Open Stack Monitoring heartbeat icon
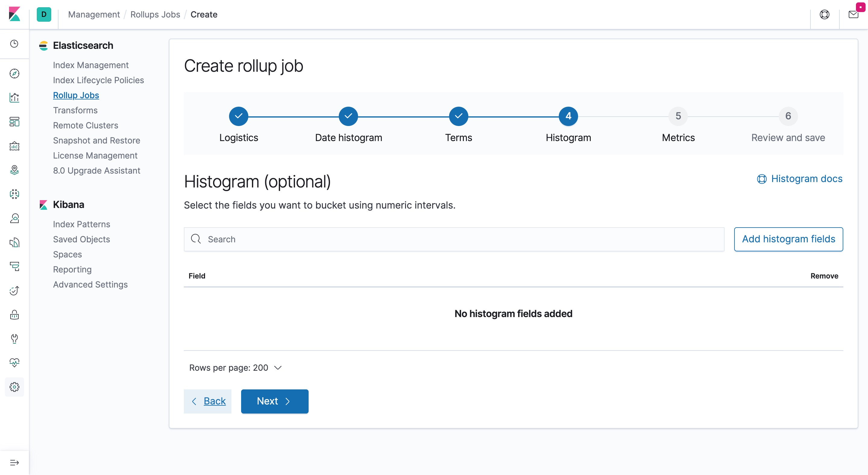Viewport: 868px width, 475px height. 14,363
